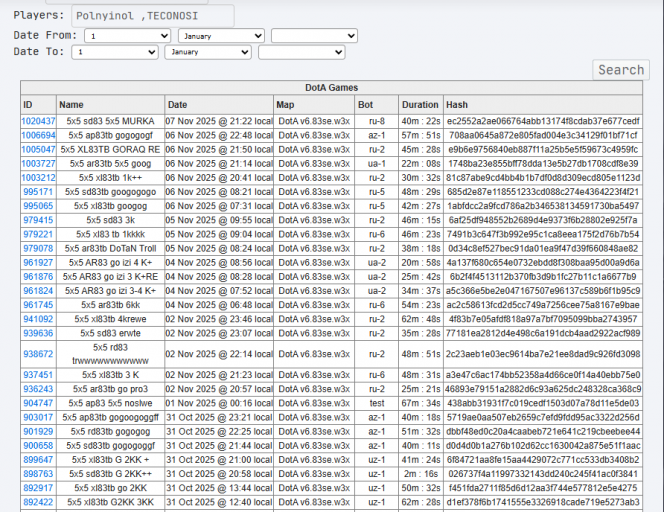This screenshot has width=664, height=512.
Task: Focus the Players input field
Action: [x=152, y=16]
